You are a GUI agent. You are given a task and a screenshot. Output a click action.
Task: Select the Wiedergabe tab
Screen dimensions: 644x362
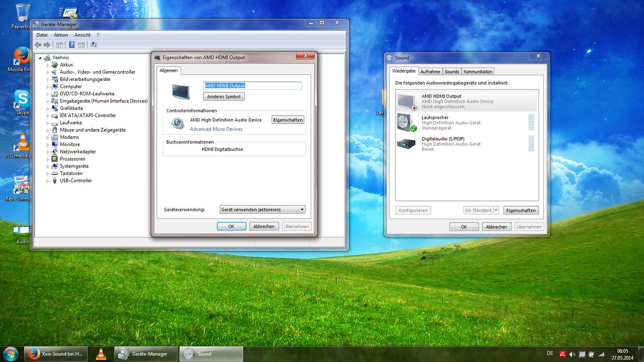(x=404, y=71)
